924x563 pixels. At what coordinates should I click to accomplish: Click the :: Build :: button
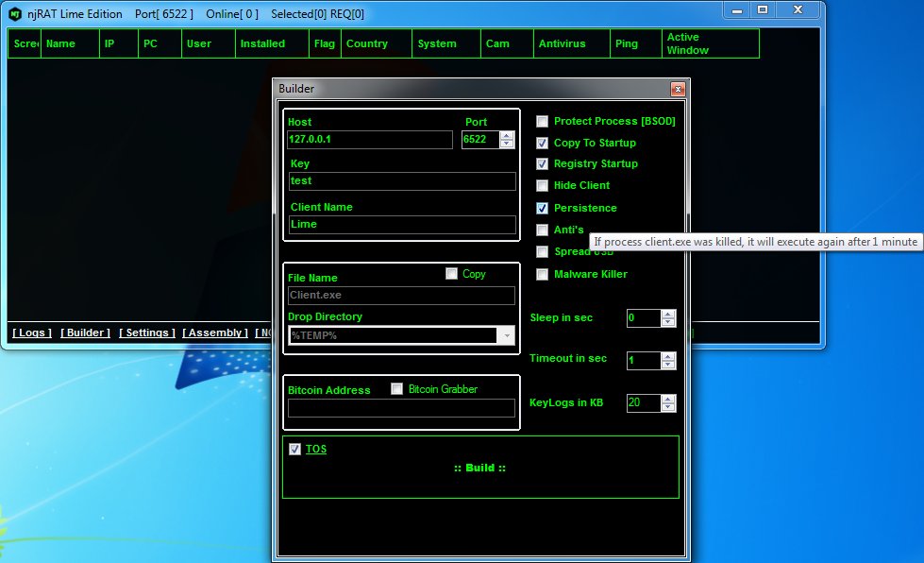[x=479, y=469]
